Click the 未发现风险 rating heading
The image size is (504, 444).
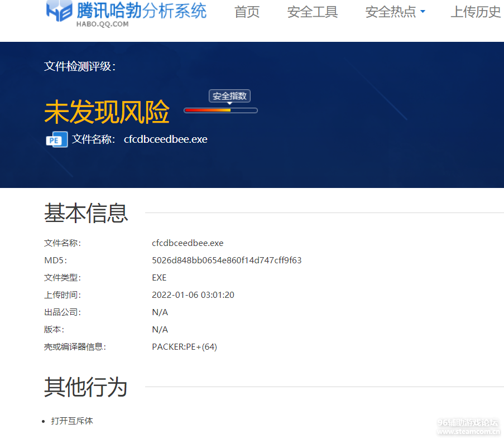point(107,112)
